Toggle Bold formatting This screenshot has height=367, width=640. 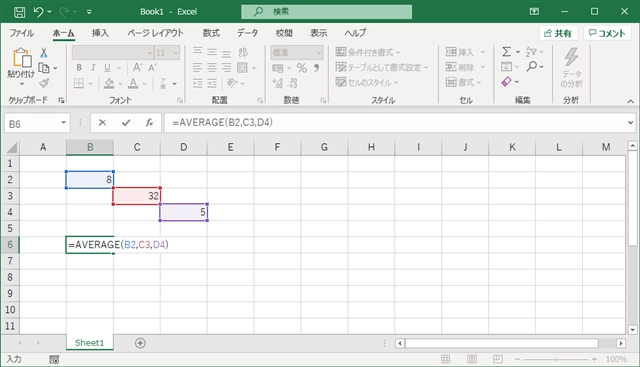79,68
